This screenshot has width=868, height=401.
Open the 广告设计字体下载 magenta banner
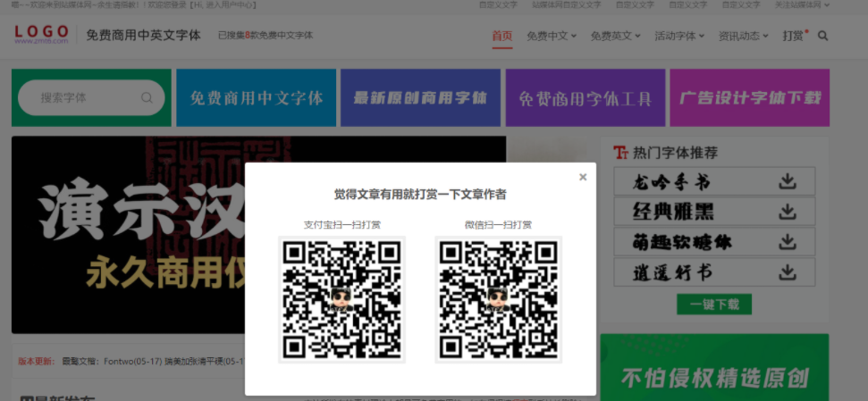[749, 98]
